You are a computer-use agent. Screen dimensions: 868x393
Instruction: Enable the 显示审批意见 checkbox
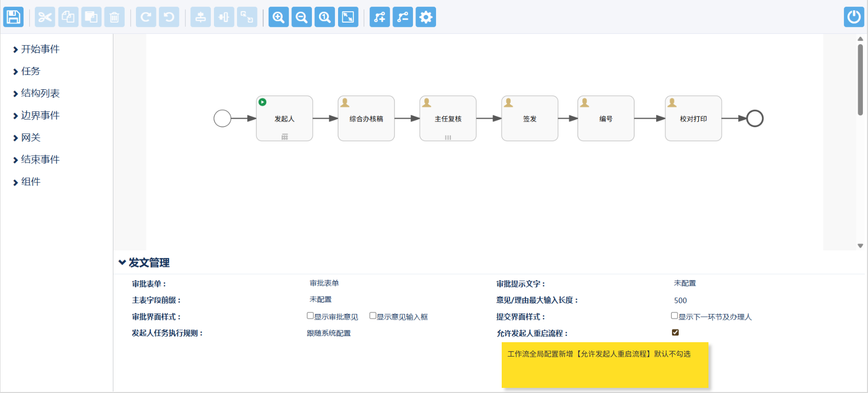point(310,316)
